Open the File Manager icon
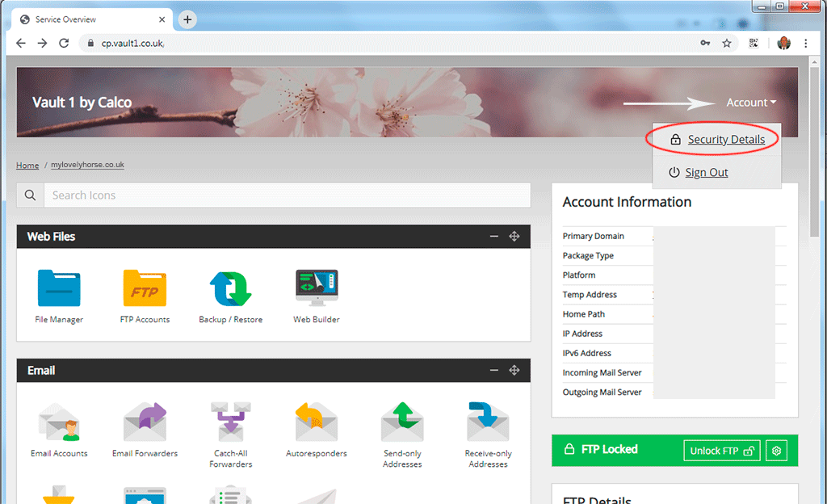The height and width of the screenshot is (504, 827). (x=59, y=288)
